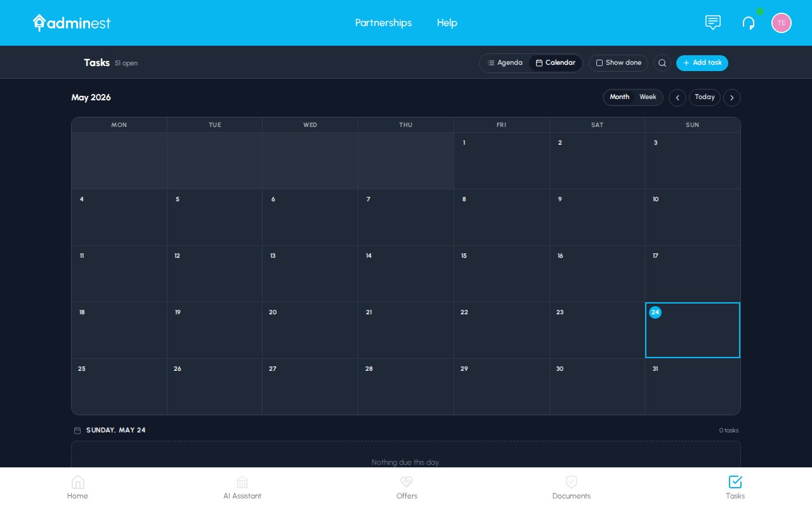The image size is (812, 508).
Task: Go to previous month arrow
Action: [678, 98]
